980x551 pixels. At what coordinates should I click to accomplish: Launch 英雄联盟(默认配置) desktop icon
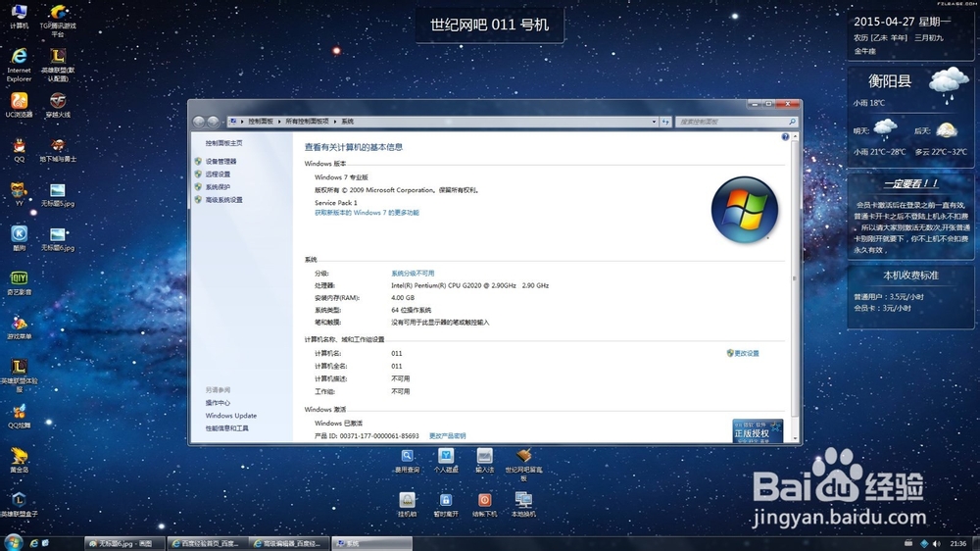tap(58, 65)
